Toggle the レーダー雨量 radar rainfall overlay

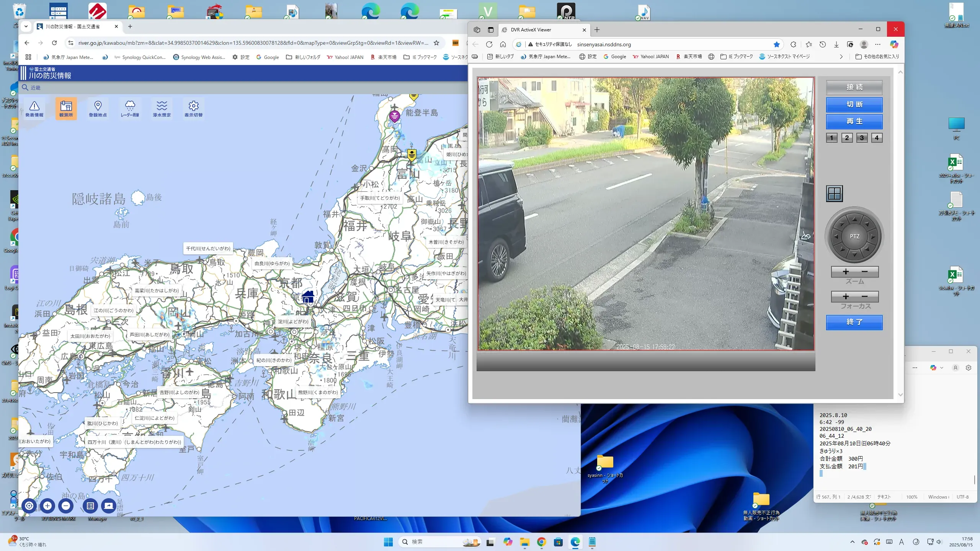(x=130, y=109)
